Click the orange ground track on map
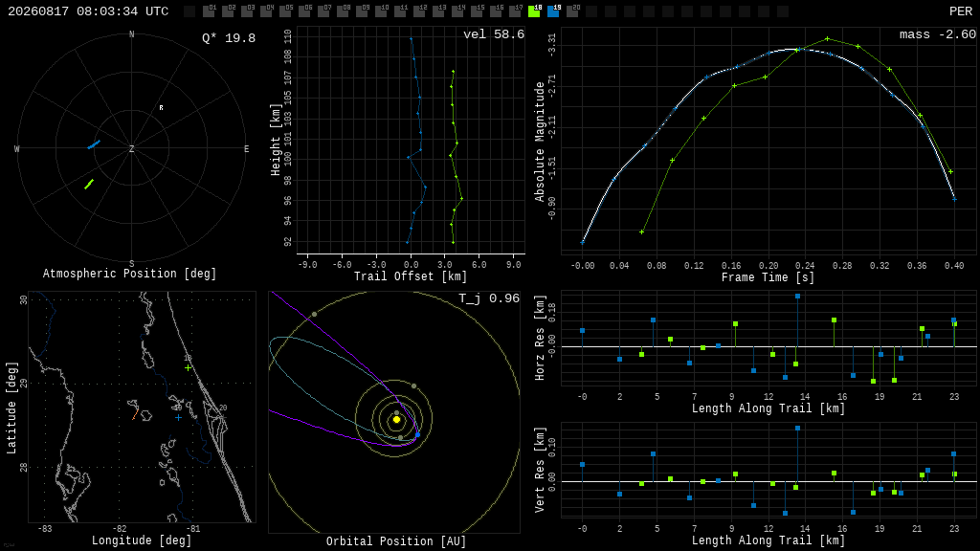The height and width of the screenshot is (551, 980). pos(135,414)
